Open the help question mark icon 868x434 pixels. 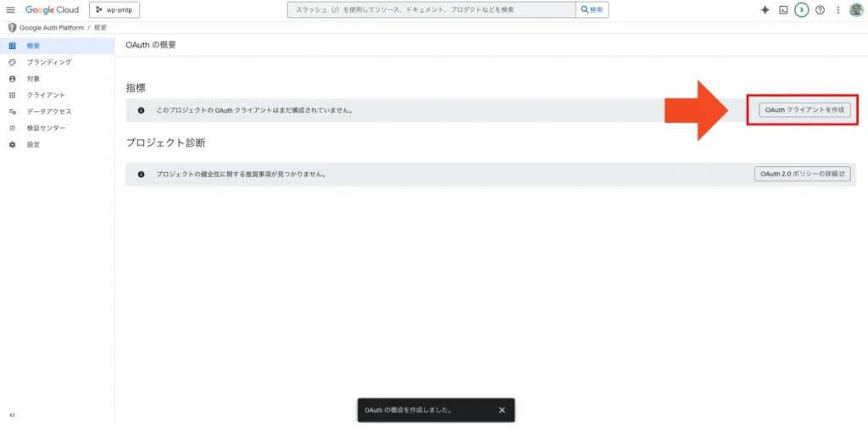pyautogui.click(x=820, y=10)
